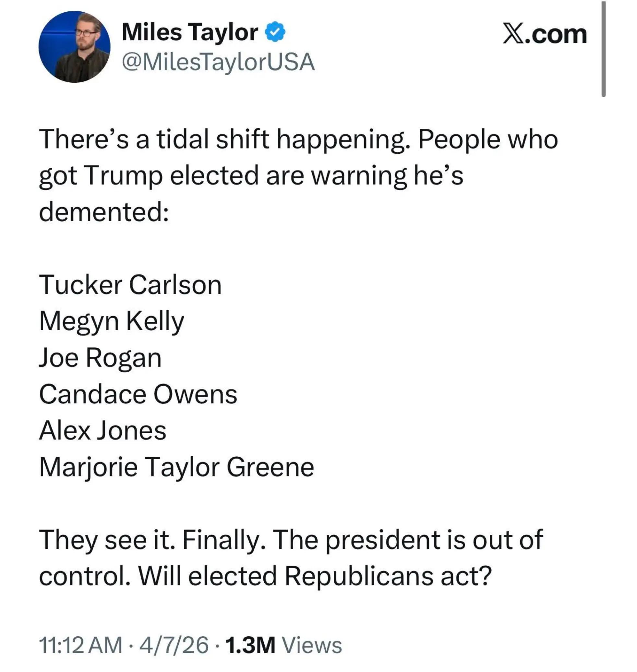Click the 11:12 AM timestamp
This screenshot has height=672, width=637.
80,644
